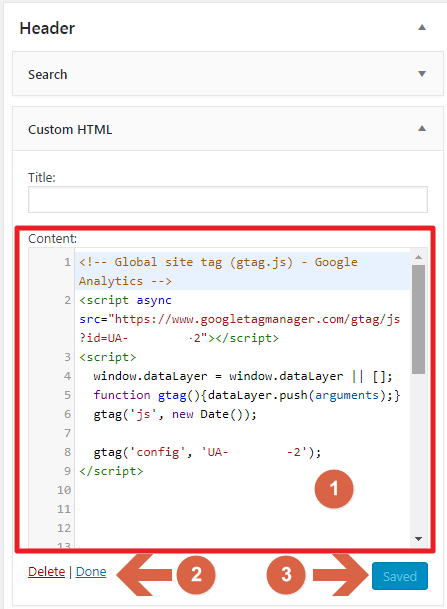Click the Header section heading
Viewport: 447px width, 609px height.
coord(47,28)
